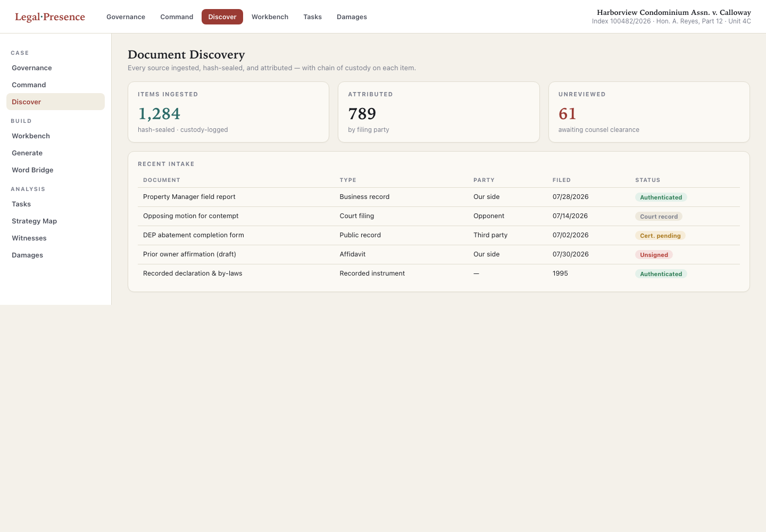Open Strategy Map from the sidebar

[x=55, y=221]
